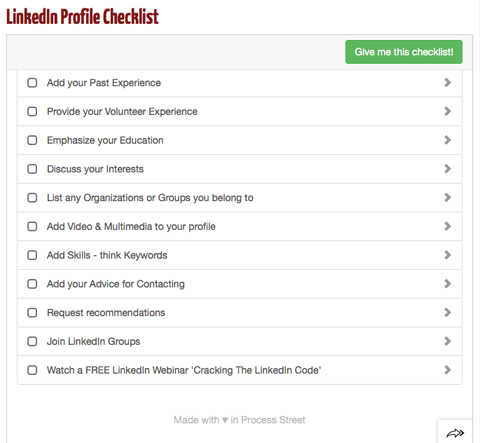This screenshot has height=443, width=480.
Task: Open the Request recommendations task item
Action: point(240,313)
